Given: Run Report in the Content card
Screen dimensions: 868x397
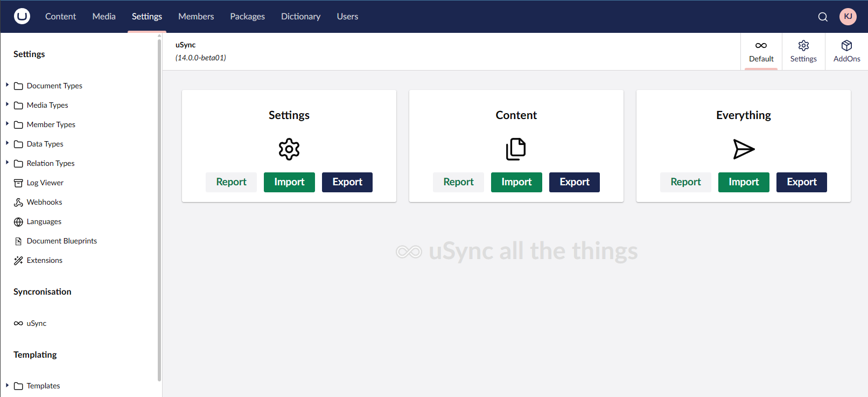Looking at the screenshot, I should (x=458, y=182).
